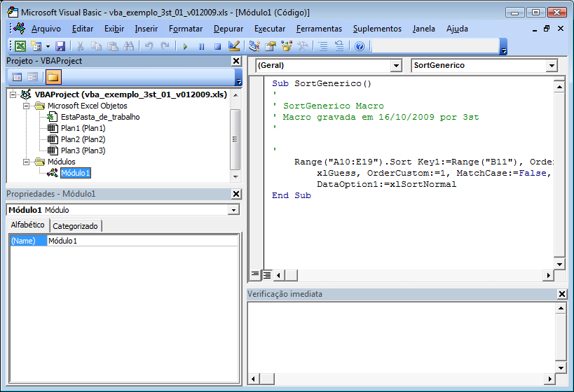
Task: Collapse the Microsoft Excel Objetos folder
Action: click(x=27, y=106)
